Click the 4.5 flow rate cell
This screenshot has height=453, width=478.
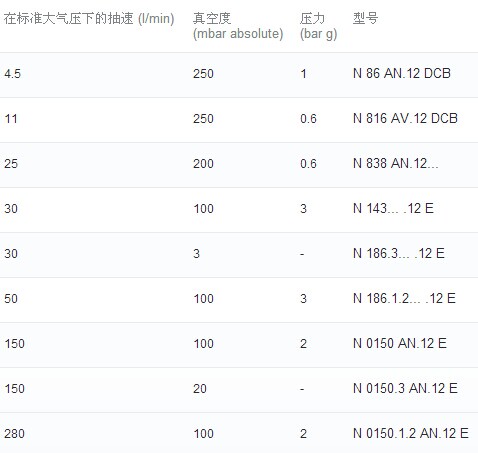pos(12,74)
